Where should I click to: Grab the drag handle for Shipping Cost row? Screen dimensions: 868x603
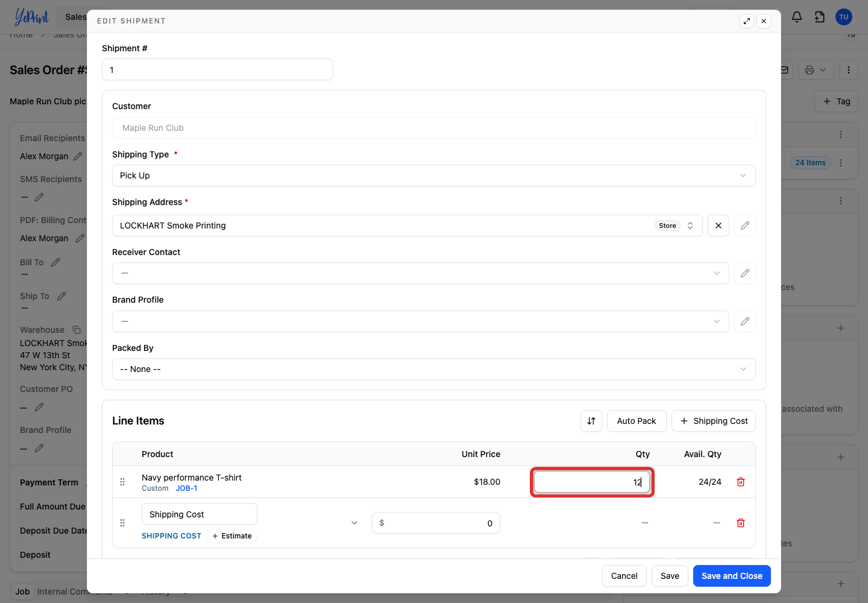(x=122, y=523)
